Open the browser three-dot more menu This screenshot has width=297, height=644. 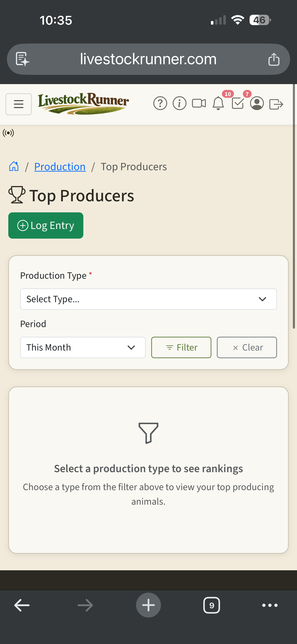click(270, 605)
